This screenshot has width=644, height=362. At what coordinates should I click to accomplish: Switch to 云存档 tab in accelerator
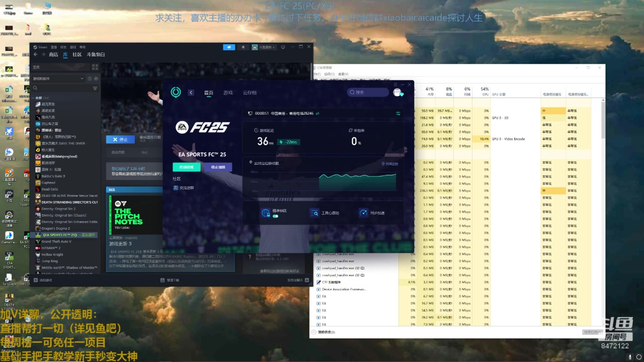250,93
